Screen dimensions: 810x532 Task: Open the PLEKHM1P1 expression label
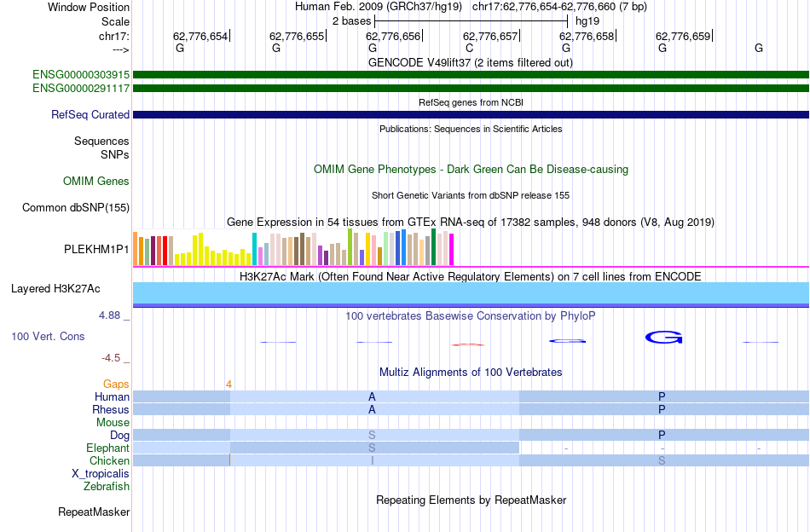pos(96,249)
